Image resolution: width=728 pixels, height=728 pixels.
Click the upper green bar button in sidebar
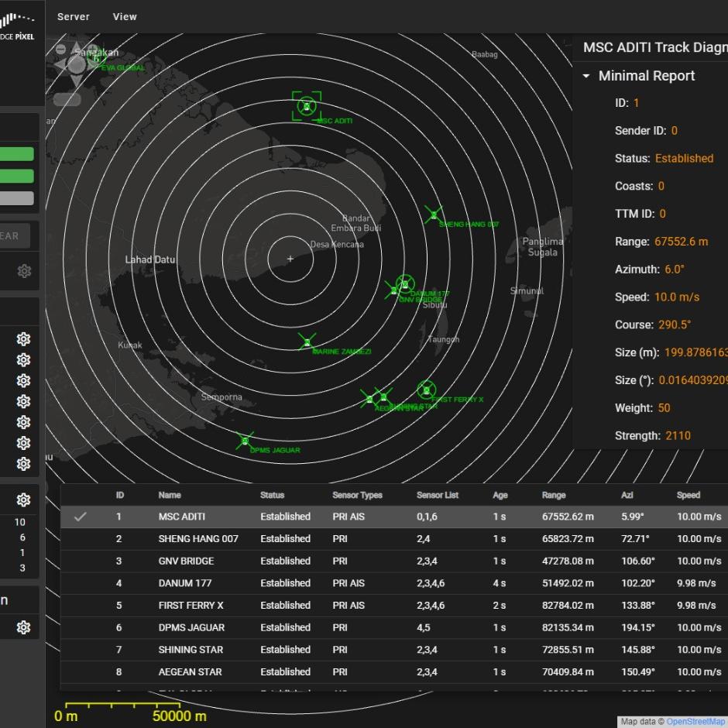coord(17,153)
